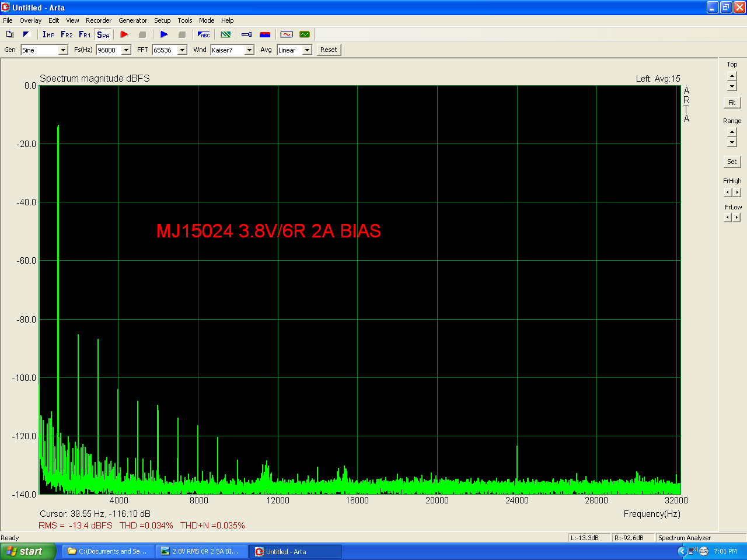Click the stop button beside the red arrow

click(142, 34)
